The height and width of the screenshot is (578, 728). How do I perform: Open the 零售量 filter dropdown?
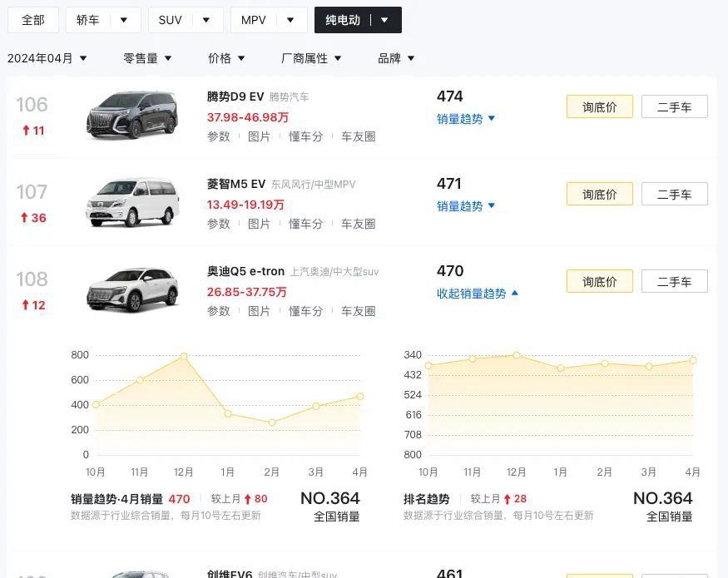pyautogui.click(x=147, y=58)
